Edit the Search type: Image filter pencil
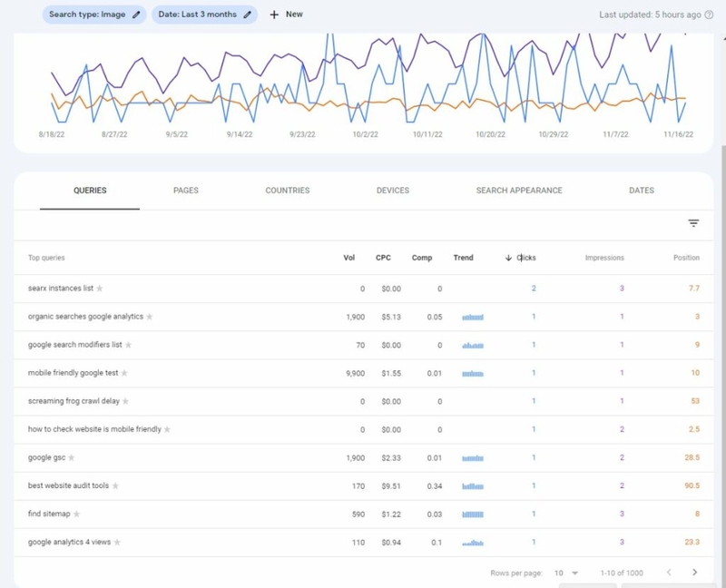The image size is (726, 588). click(x=136, y=15)
